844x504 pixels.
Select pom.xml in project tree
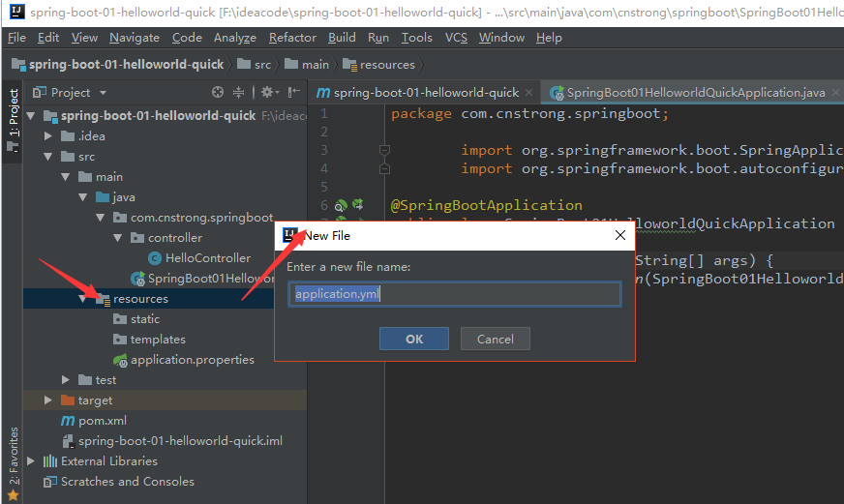pos(103,421)
